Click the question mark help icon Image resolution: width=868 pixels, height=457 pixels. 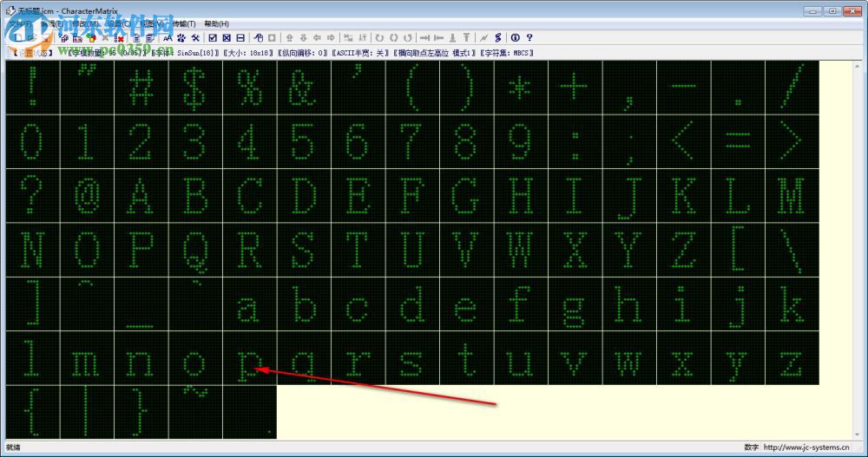pos(529,37)
